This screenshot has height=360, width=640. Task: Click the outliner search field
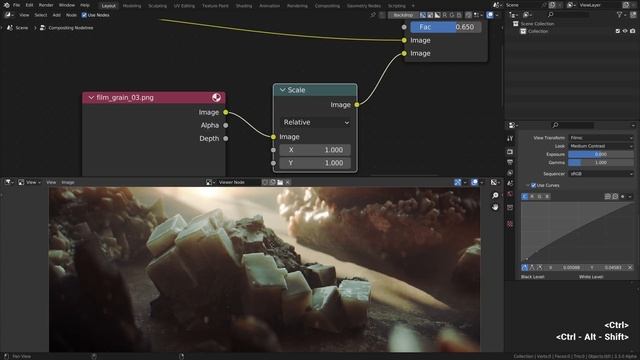(568, 15)
